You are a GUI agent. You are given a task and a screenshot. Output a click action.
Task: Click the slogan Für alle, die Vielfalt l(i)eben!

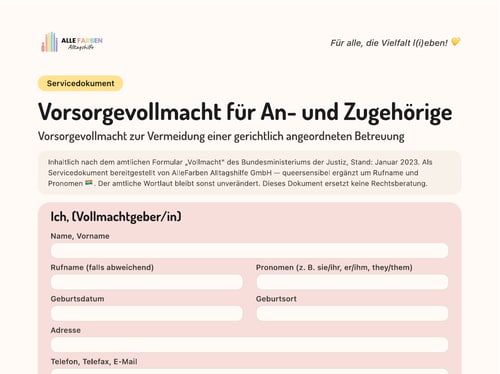[x=389, y=43]
